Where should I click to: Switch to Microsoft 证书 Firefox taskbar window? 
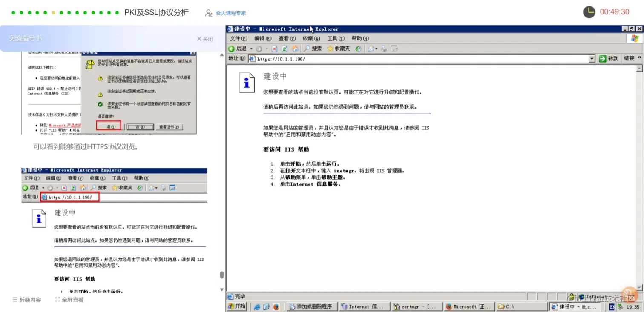pos(469,306)
